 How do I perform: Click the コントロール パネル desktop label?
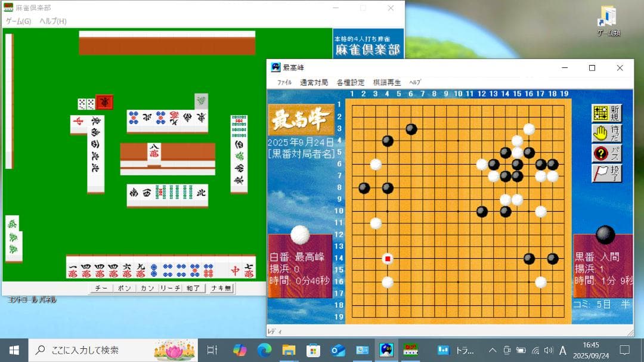(32, 299)
